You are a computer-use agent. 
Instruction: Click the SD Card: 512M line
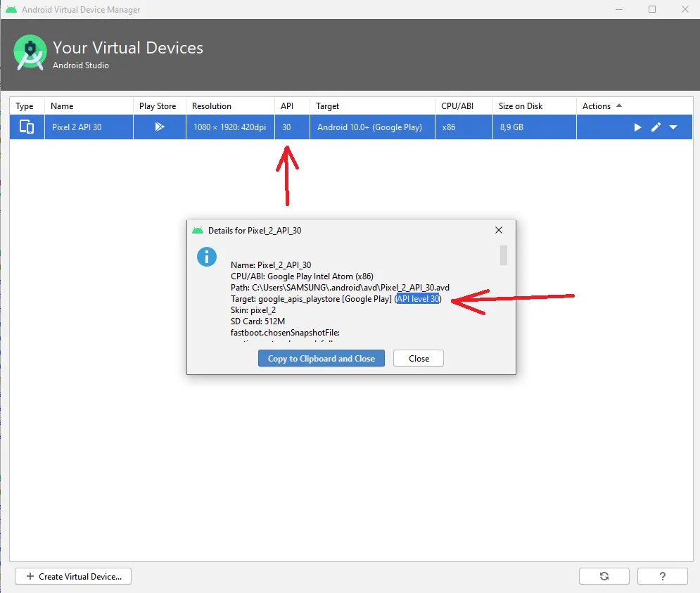point(257,321)
